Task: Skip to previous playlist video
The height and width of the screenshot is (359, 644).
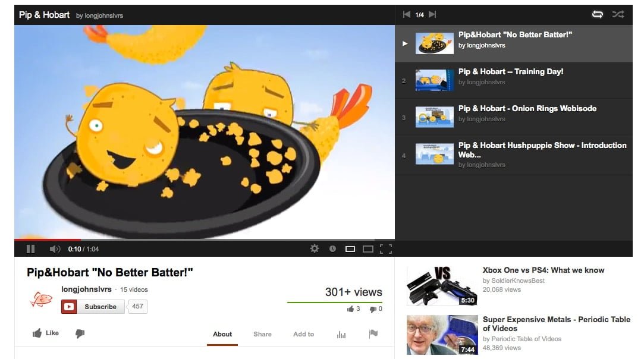Action: [x=407, y=14]
